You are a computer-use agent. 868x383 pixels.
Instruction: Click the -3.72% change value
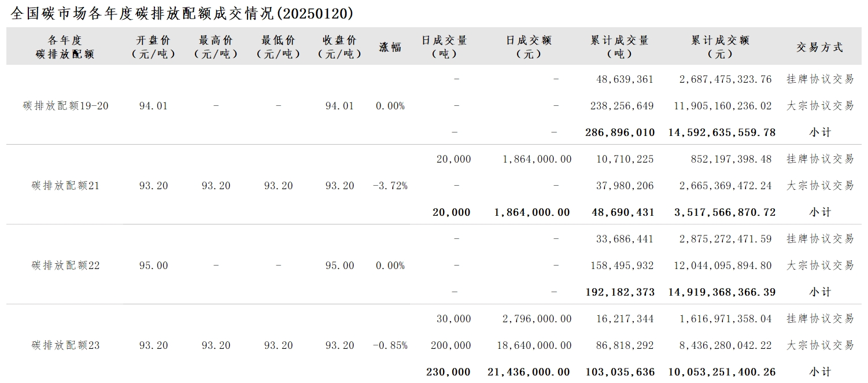390,186
